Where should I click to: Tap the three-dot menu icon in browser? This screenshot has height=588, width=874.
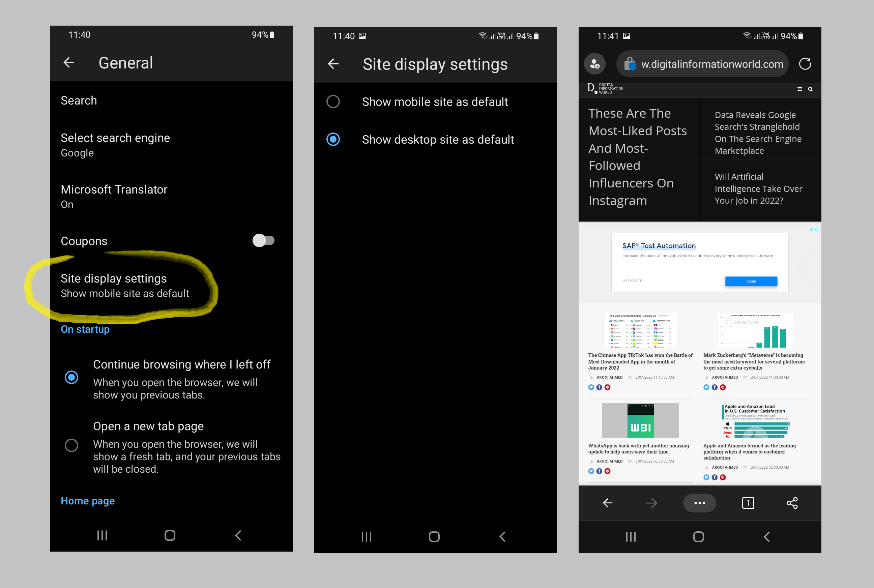click(x=699, y=503)
